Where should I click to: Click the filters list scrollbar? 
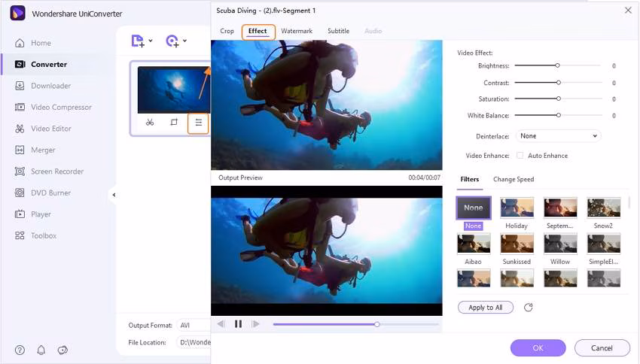629,202
